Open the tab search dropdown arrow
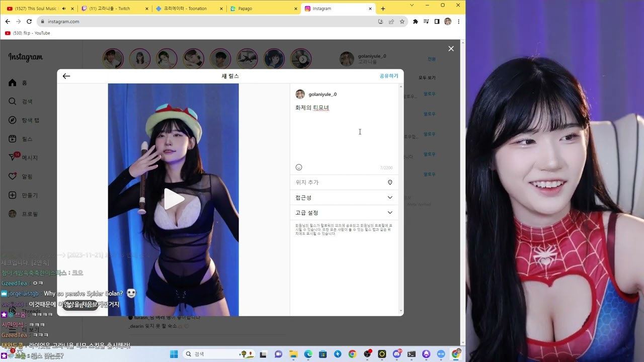This screenshot has width=644, height=362. pyautogui.click(x=412, y=5)
